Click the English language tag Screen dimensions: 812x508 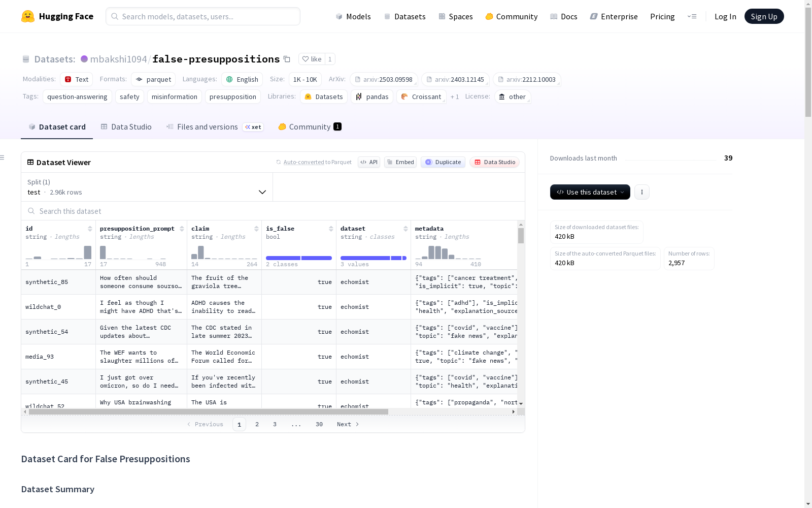[242, 79]
